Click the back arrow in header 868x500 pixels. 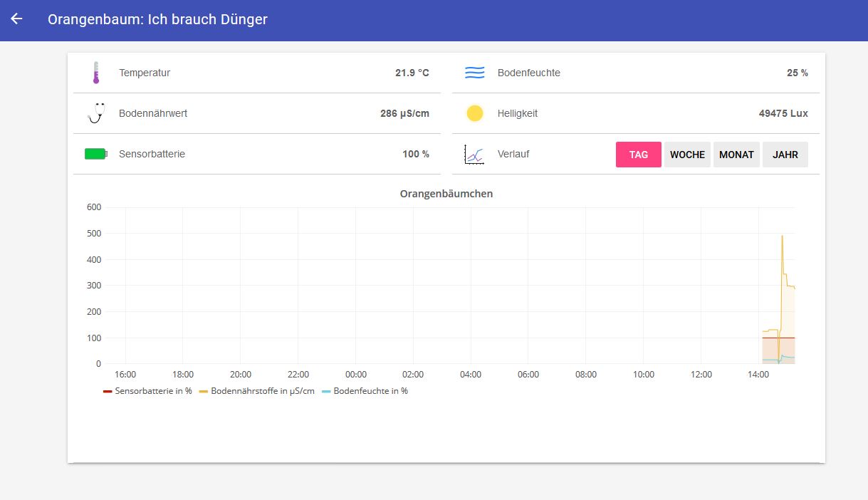point(16,19)
